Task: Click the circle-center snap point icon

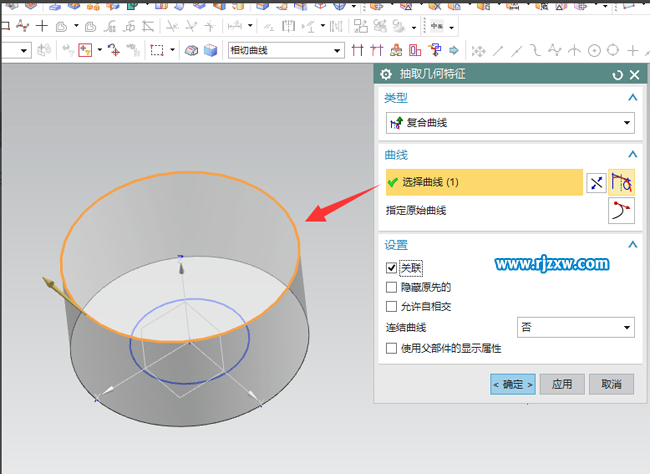Action: click(594, 50)
